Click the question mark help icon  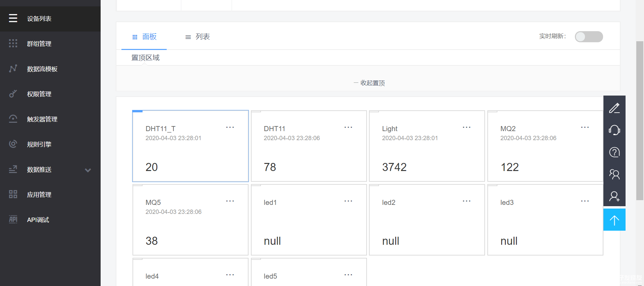pyautogui.click(x=614, y=152)
